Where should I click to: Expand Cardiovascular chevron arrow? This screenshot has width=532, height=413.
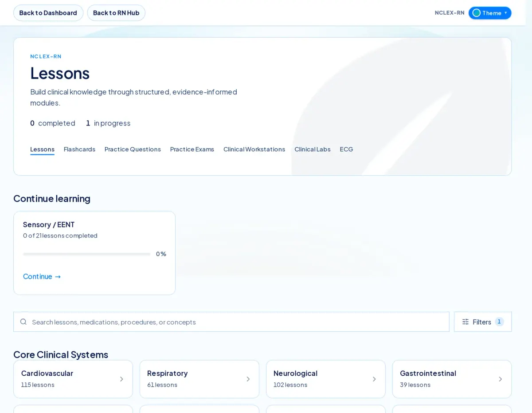tap(121, 379)
